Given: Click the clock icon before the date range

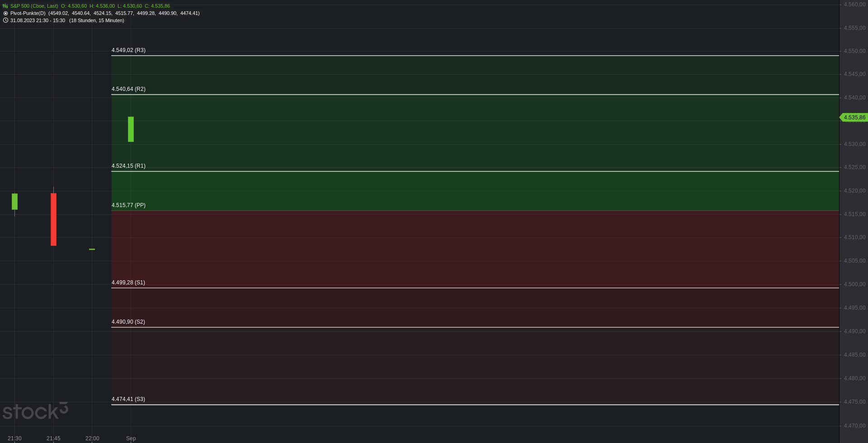Looking at the screenshot, I should pyautogui.click(x=5, y=20).
